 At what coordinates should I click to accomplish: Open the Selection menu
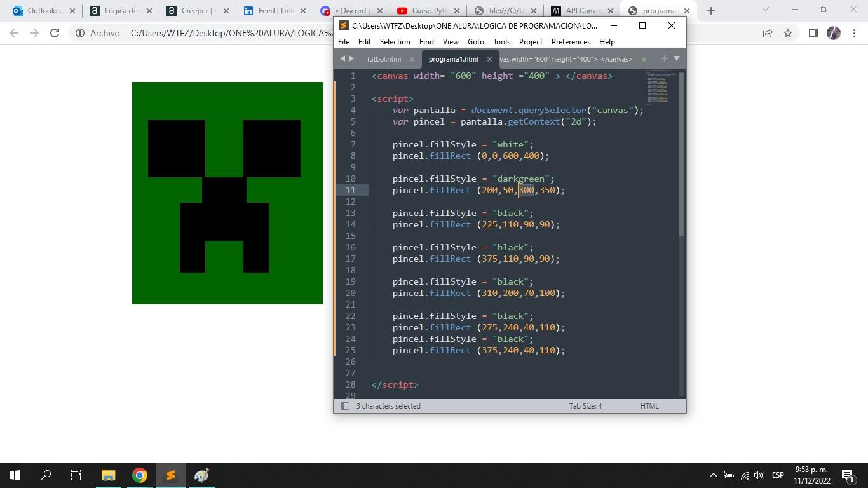click(395, 41)
